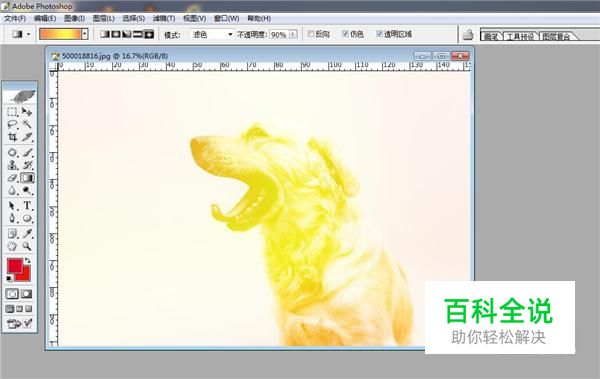Switch to the 画笔 brushes palette tab
Viewport: 600px width, 379px height.
point(491,36)
